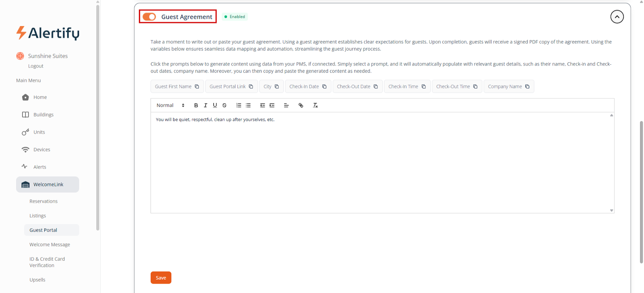
Task: Apply italic formatting in the editor
Action: point(205,105)
